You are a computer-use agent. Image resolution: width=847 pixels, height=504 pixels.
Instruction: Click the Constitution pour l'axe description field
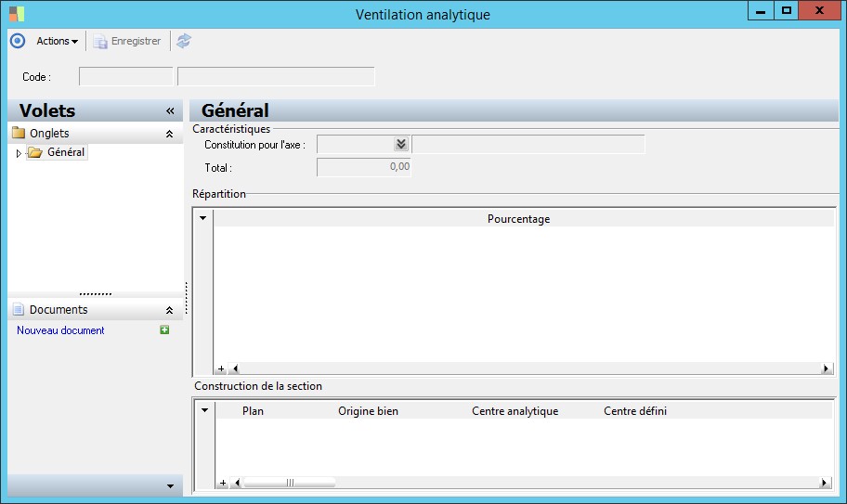(528, 144)
